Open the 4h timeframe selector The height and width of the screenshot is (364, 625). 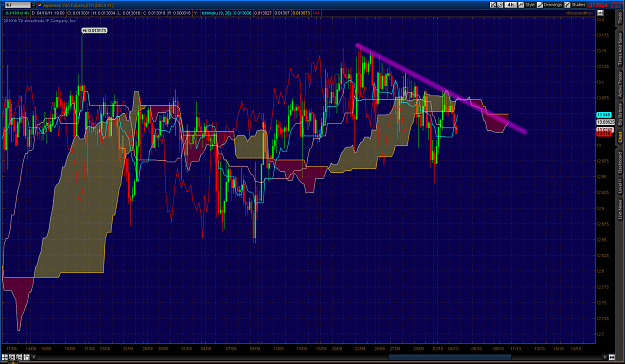coord(511,5)
